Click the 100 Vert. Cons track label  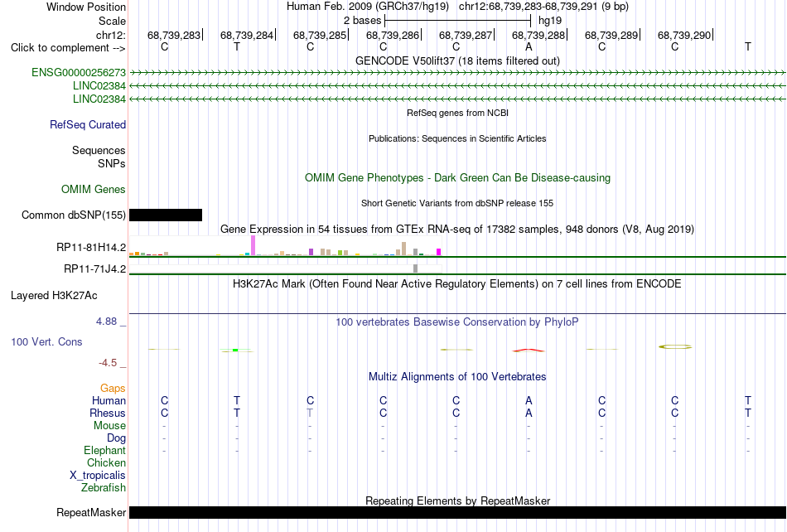pyautogui.click(x=46, y=341)
